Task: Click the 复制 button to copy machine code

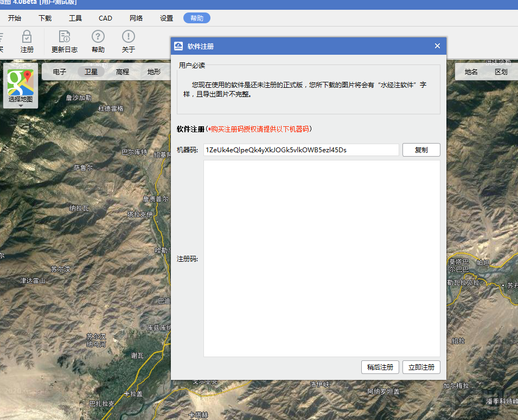Action: 421,150
